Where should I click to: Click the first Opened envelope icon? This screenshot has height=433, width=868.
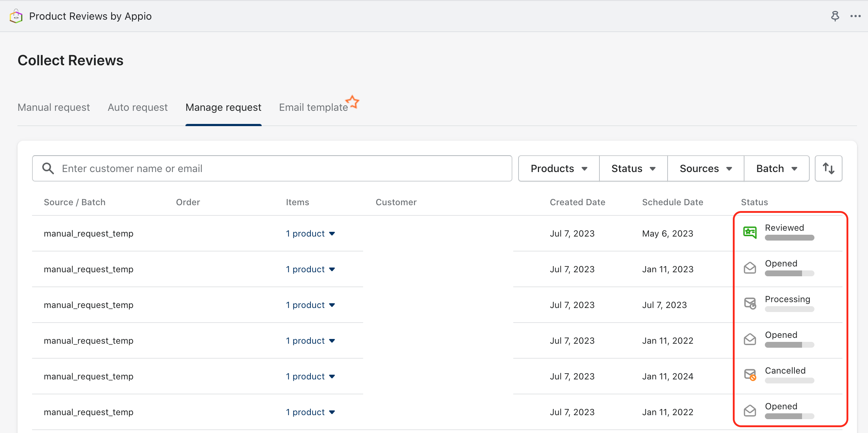pyautogui.click(x=750, y=268)
